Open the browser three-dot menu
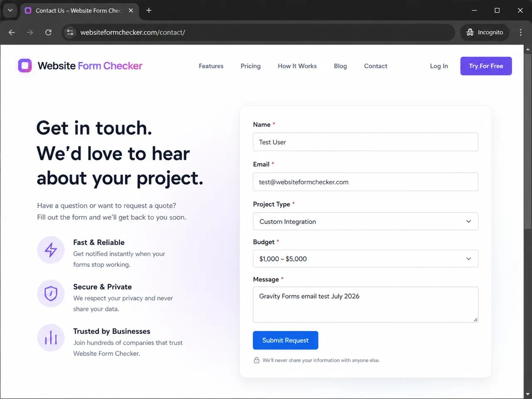The width and height of the screenshot is (532, 399). (520, 32)
